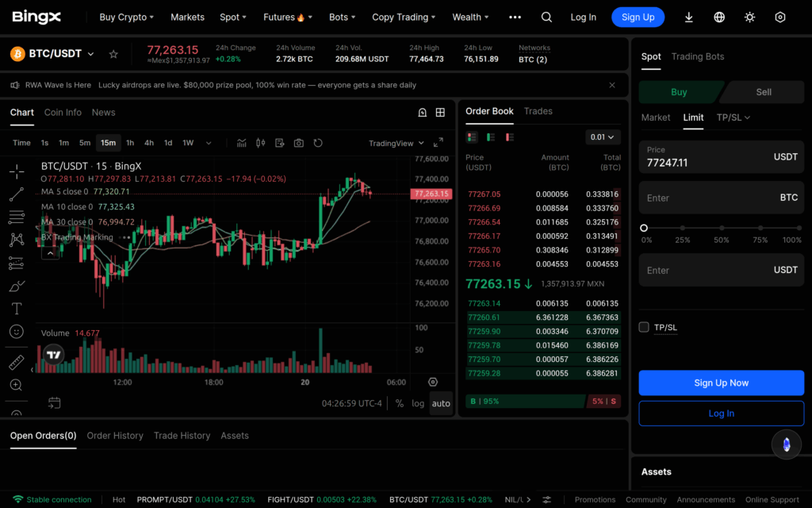The height and width of the screenshot is (508, 812).
Task: Toggle log scale on chart
Action: click(418, 403)
